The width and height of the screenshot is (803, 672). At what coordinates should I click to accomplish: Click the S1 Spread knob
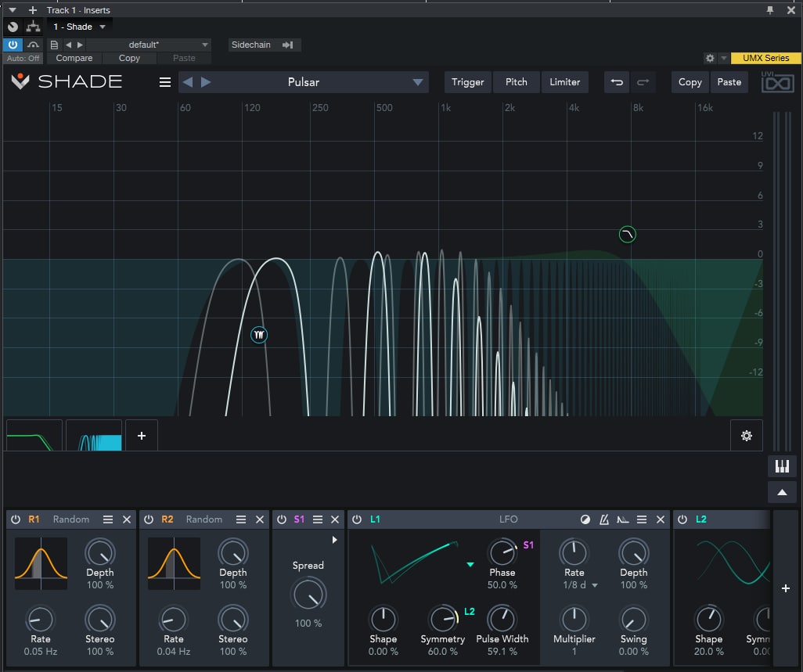point(308,596)
